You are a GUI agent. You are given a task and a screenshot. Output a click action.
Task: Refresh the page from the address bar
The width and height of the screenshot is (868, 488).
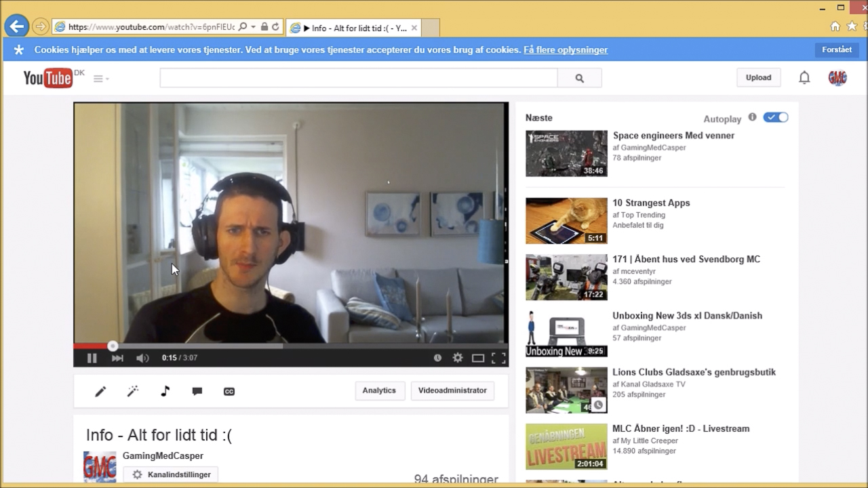[275, 27]
